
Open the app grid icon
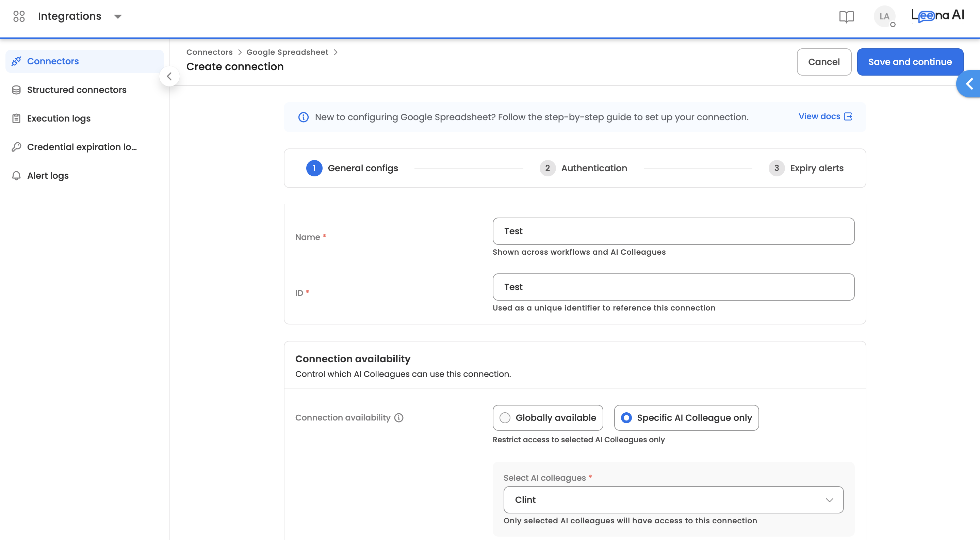19,16
